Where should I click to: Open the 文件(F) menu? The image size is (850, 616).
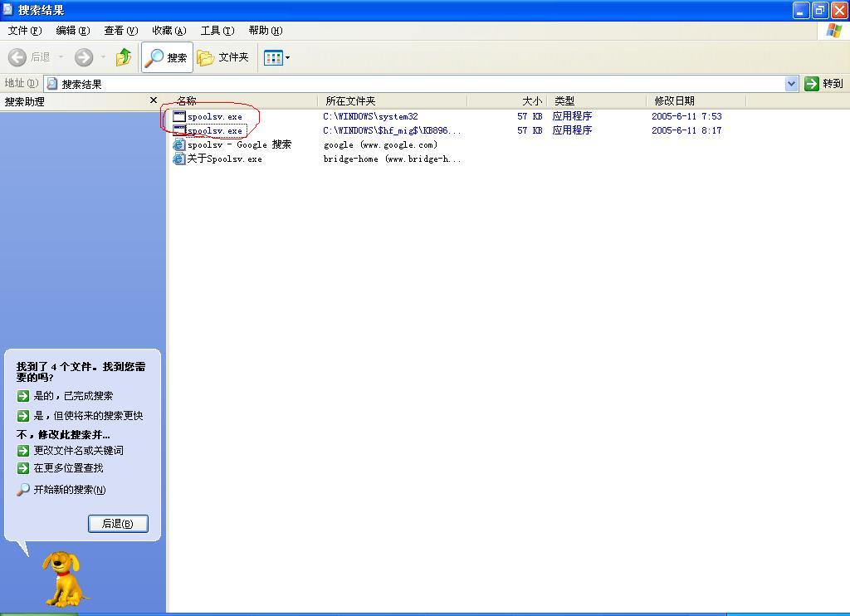point(24,31)
